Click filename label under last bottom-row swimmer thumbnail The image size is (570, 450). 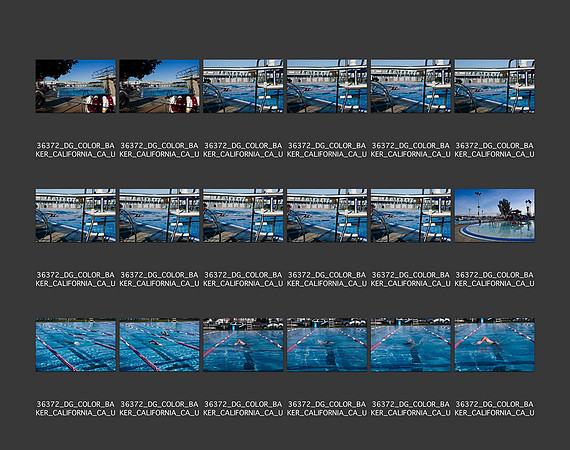494,408
